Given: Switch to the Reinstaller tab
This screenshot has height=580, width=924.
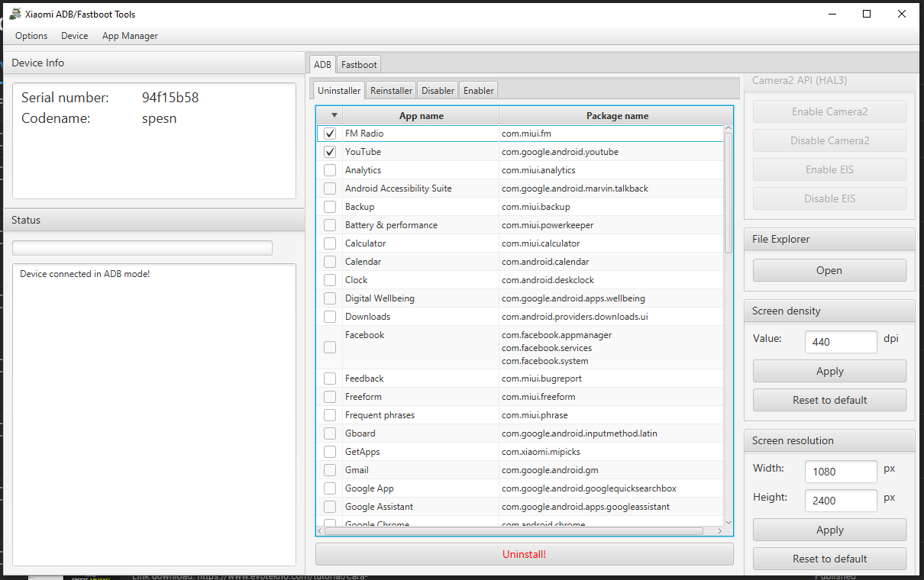Looking at the screenshot, I should tap(391, 90).
